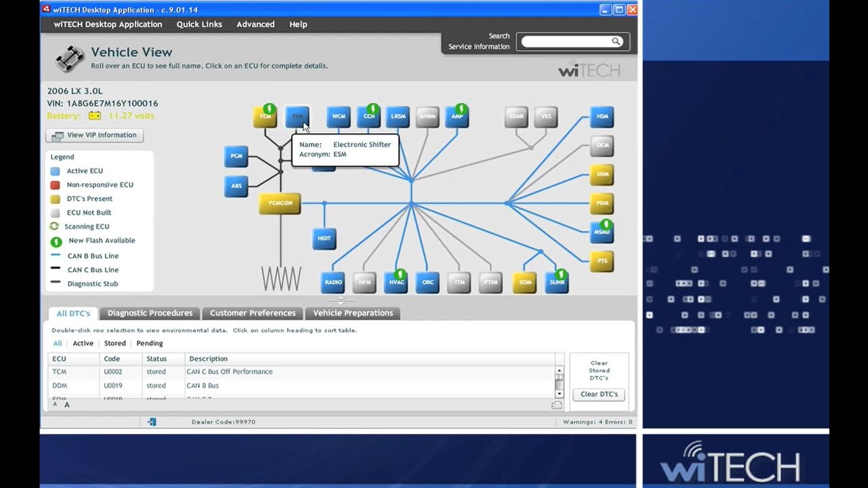Click View VIP Information button
The image size is (868, 488).
[x=94, y=136]
